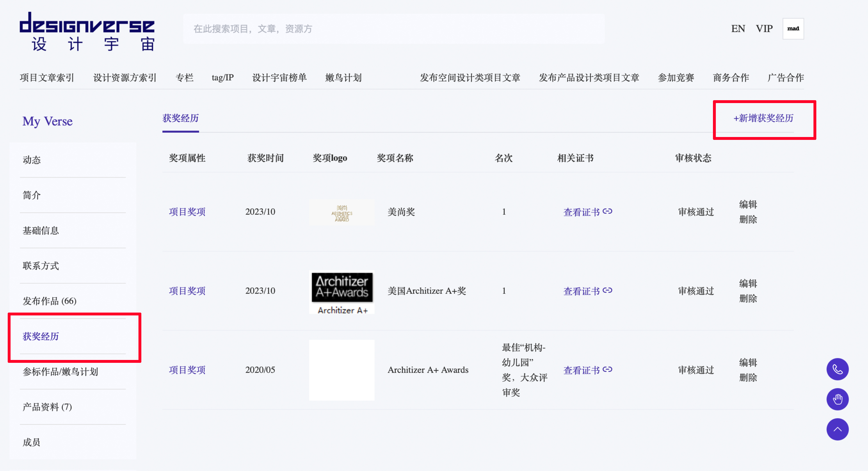Add new award via +新增获奖经历

[763, 118]
